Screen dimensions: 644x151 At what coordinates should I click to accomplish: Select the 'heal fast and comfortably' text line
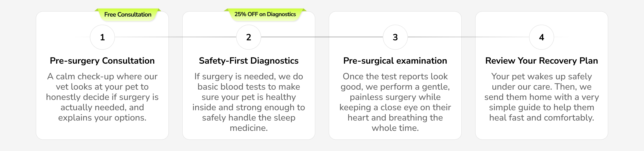coord(542,118)
